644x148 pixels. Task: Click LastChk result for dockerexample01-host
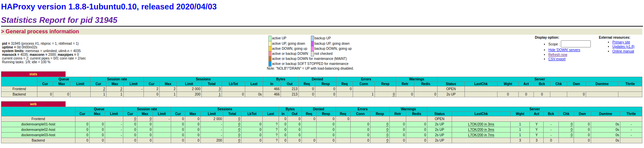(481, 124)
